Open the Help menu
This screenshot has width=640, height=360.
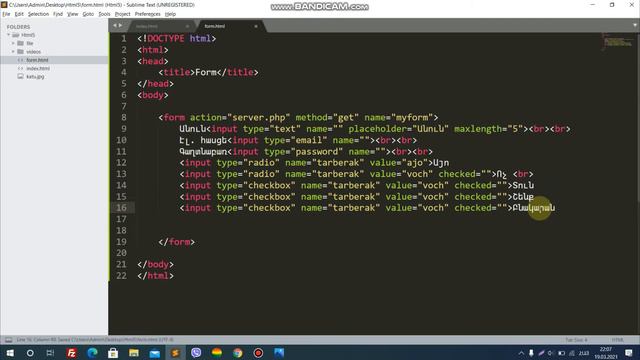(x=170, y=14)
